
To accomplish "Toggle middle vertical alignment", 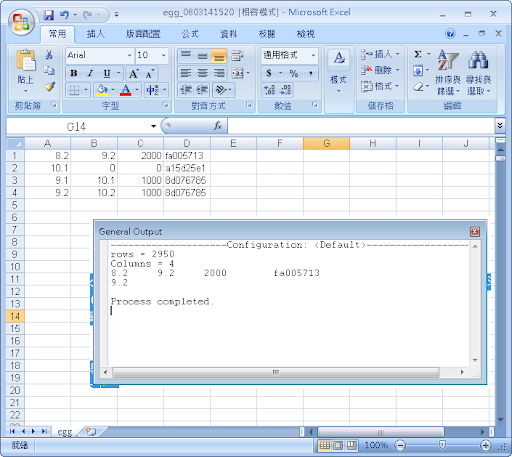I will pyautogui.click(x=202, y=56).
